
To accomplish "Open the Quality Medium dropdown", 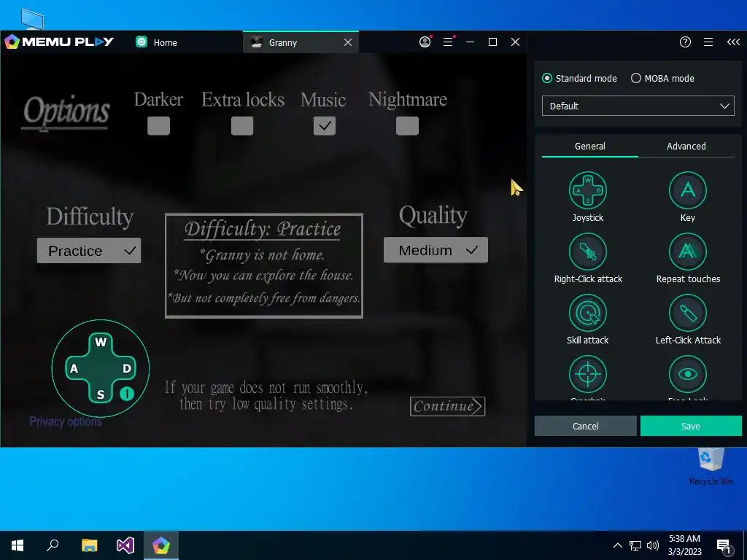I will [436, 250].
